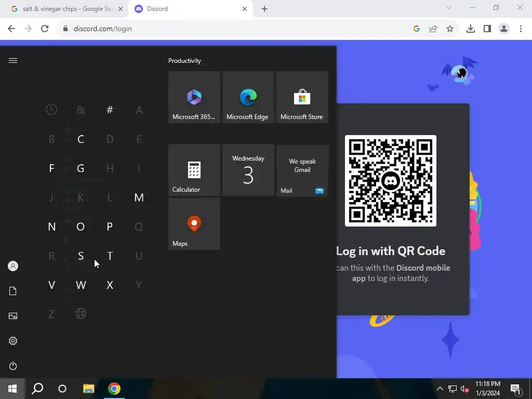Screen dimensions: 532x399
Task: Jump to apps starting with N
Action: coord(51,227)
